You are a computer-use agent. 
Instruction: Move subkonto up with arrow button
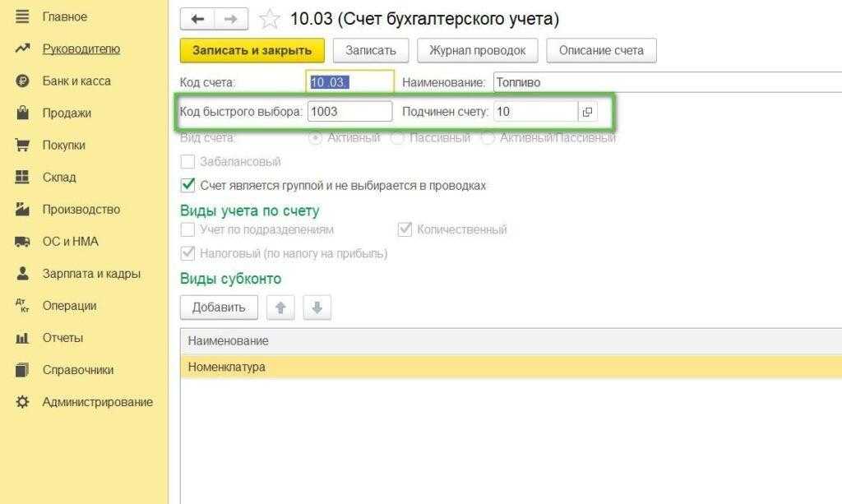click(x=280, y=308)
